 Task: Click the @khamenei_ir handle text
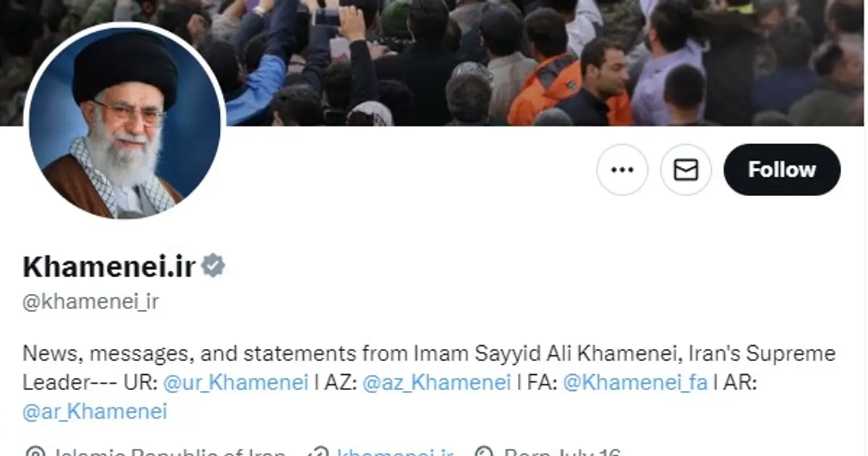pos(90,302)
